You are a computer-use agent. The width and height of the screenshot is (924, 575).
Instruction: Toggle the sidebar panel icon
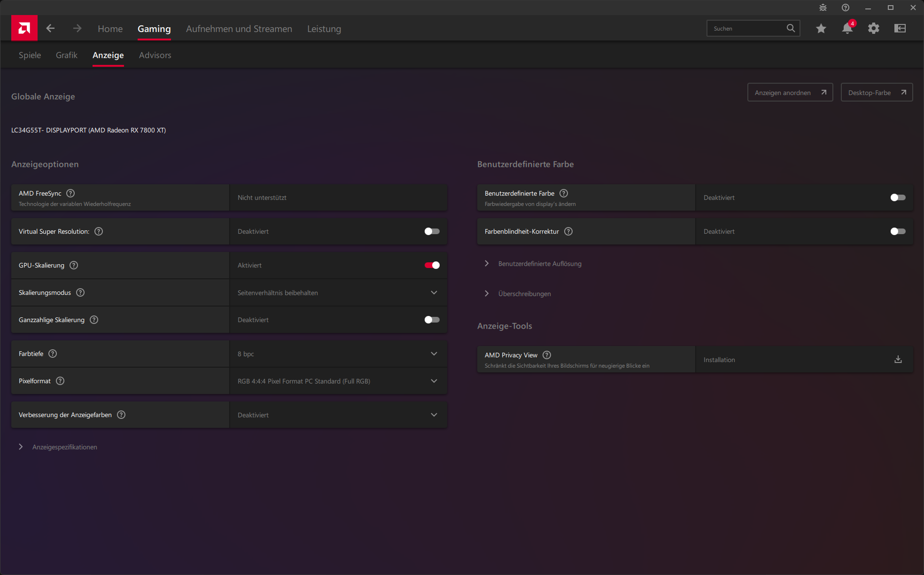900,29
